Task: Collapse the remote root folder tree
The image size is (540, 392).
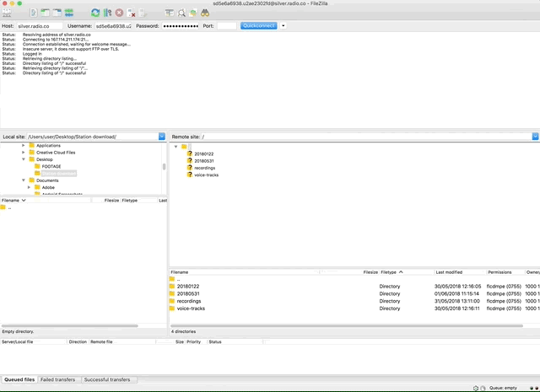Action: tap(176, 147)
